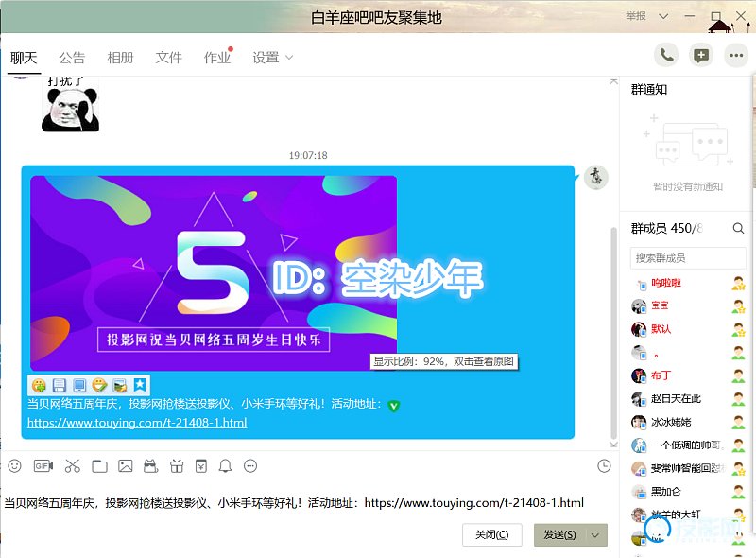The height and width of the screenshot is (558, 756).
Task: Select the scissors screenshot tool
Action: (73, 466)
